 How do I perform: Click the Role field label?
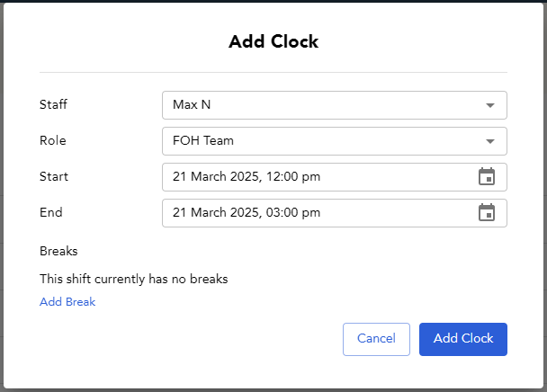(x=53, y=140)
